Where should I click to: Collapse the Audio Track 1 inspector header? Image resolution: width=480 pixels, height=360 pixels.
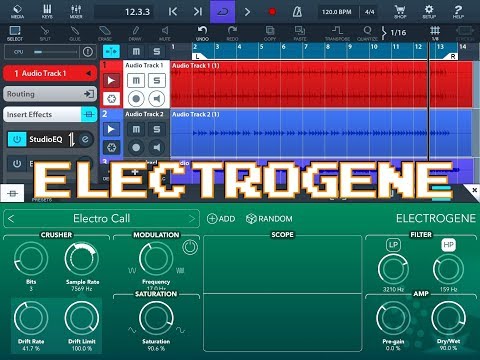click(x=50, y=73)
